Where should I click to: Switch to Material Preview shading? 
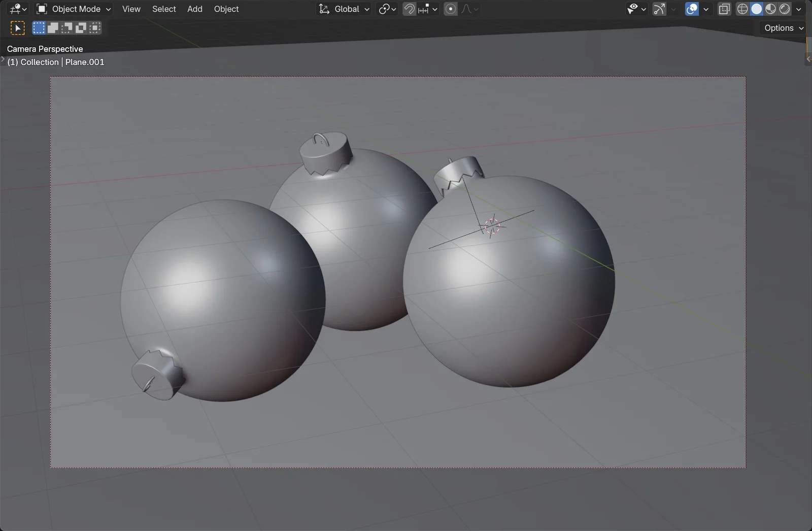coord(771,9)
